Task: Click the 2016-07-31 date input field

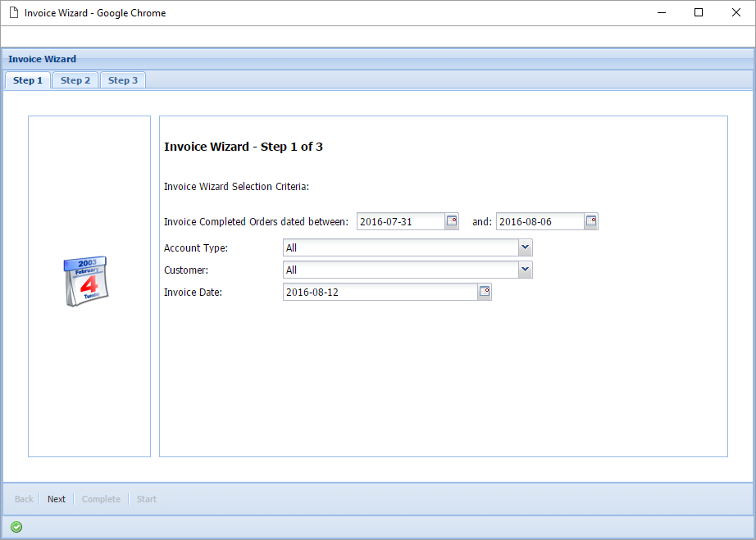Action: click(x=402, y=220)
